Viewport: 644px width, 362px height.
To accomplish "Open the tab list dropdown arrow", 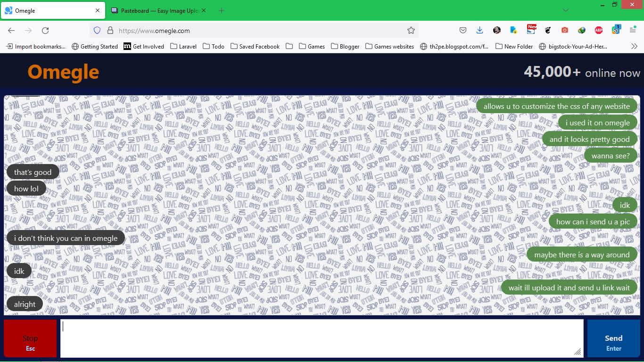I will pos(565,10).
